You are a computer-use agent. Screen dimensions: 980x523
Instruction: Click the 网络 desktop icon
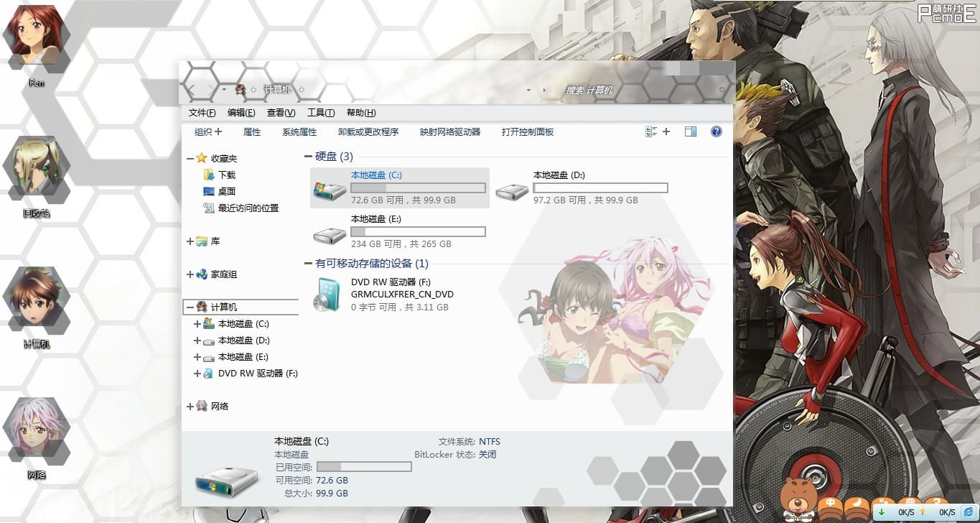coord(36,427)
